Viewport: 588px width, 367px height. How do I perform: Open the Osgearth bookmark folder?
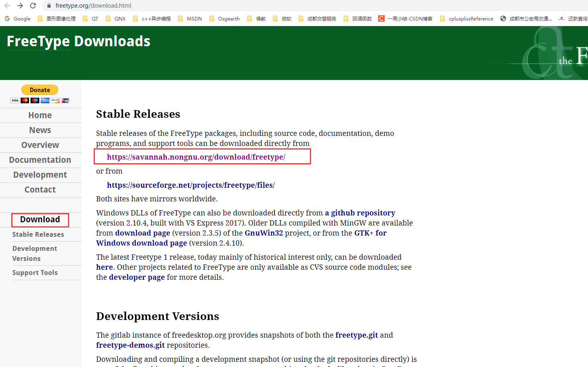224,18
